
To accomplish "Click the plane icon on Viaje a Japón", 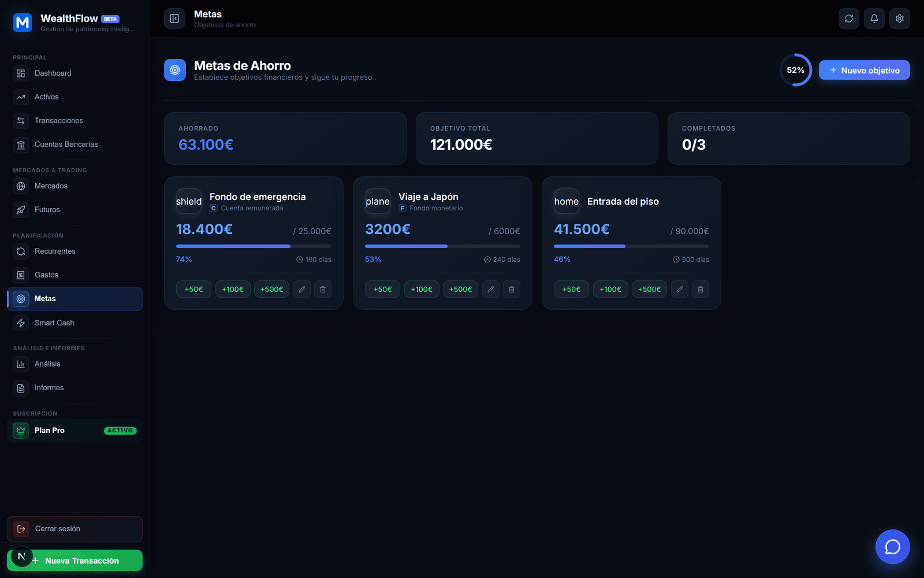I will tap(378, 201).
